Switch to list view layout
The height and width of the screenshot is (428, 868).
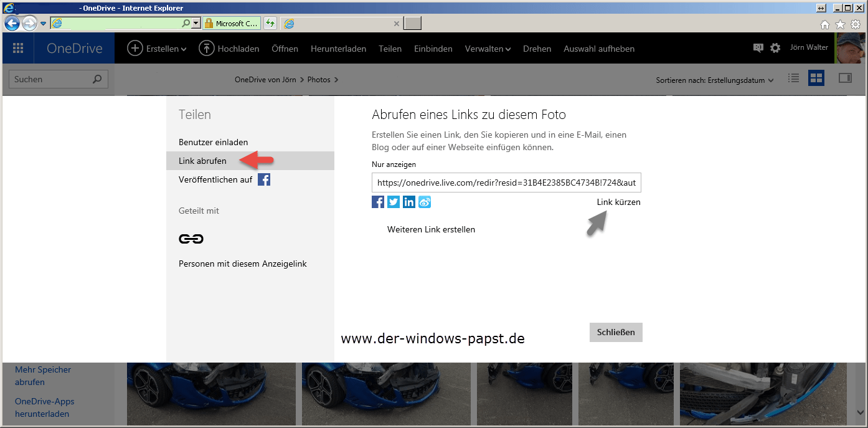pos(793,78)
